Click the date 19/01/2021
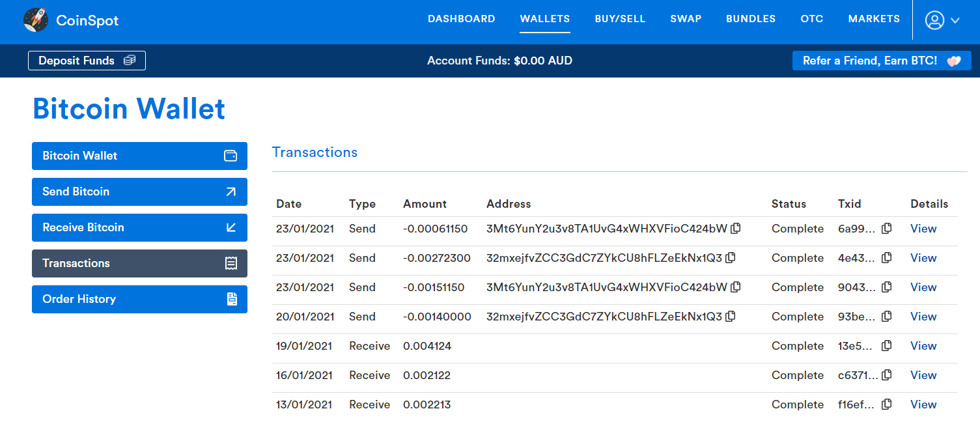Image resolution: width=980 pixels, height=426 pixels. tap(304, 346)
